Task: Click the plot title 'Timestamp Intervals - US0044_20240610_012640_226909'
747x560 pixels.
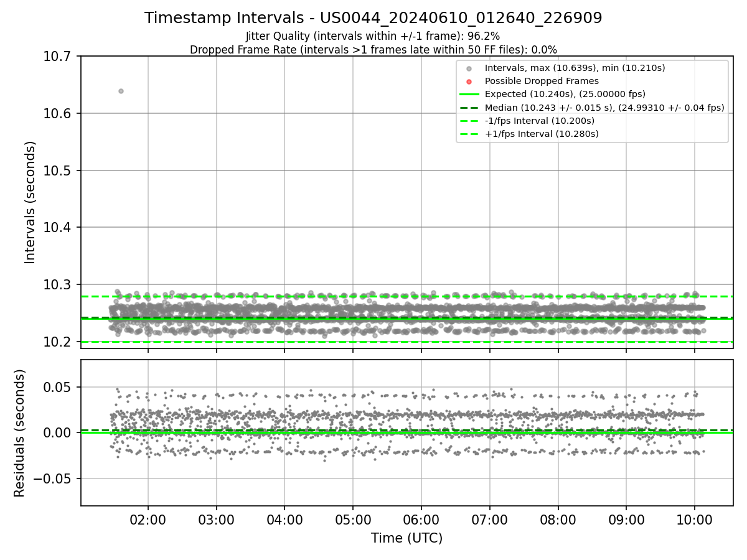Action: [373, 18]
